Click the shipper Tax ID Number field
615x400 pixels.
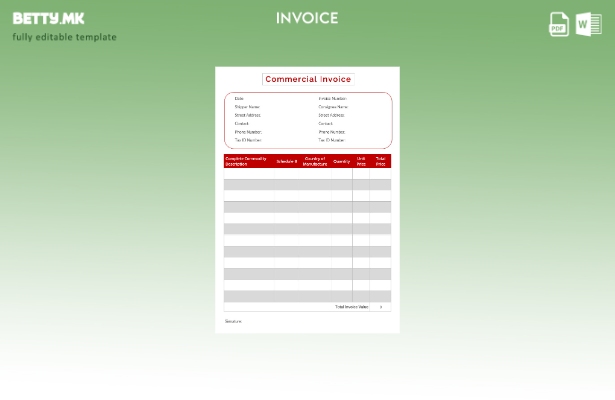pos(248,140)
